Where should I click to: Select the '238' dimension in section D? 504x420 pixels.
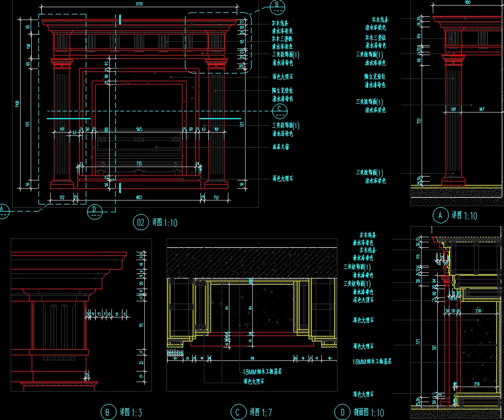(x=478, y=311)
